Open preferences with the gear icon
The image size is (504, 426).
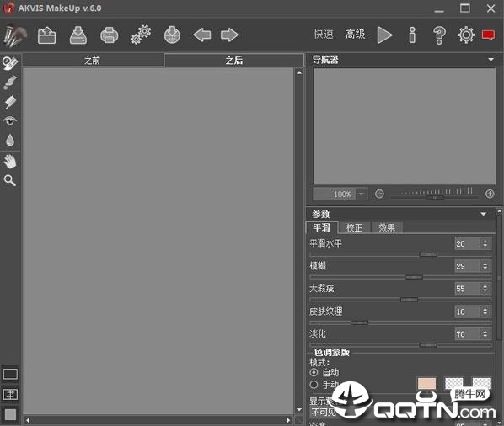click(466, 35)
